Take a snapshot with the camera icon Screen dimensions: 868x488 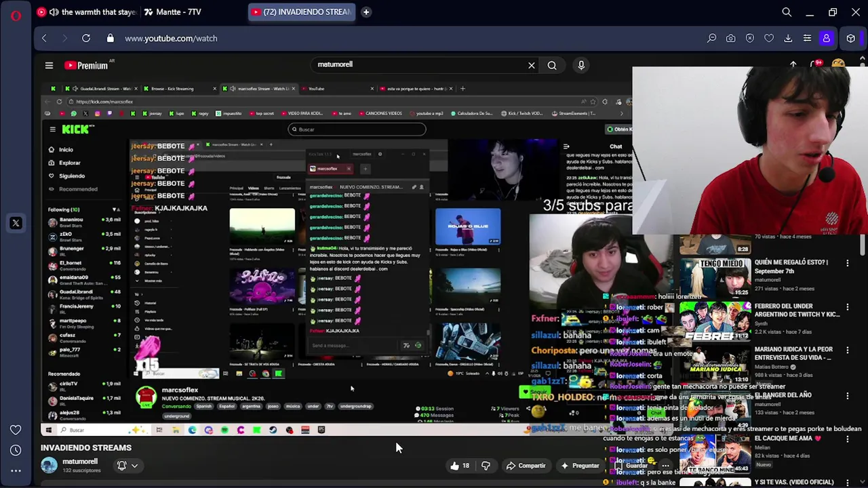pyautogui.click(x=730, y=39)
